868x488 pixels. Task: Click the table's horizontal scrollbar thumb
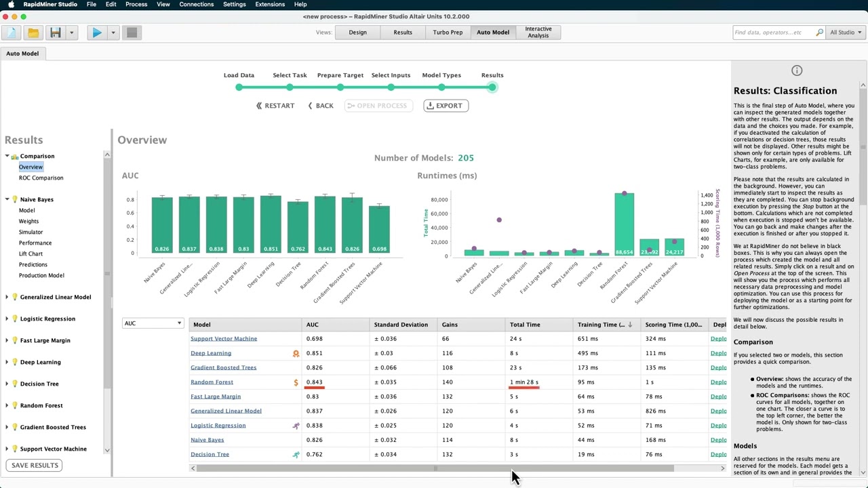coord(435,468)
